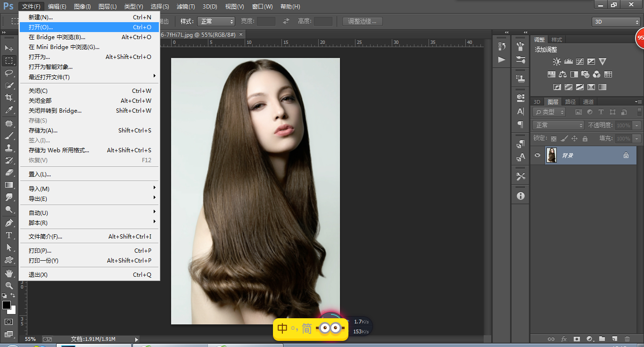Select the Horizontal Type tool
The height and width of the screenshot is (347, 644).
pyautogui.click(x=9, y=235)
